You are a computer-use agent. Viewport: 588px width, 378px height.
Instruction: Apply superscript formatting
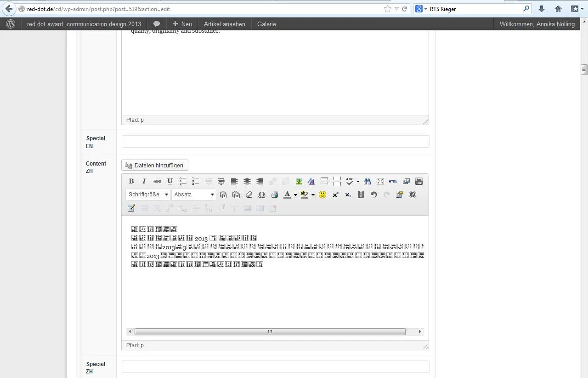[x=335, y=195]
